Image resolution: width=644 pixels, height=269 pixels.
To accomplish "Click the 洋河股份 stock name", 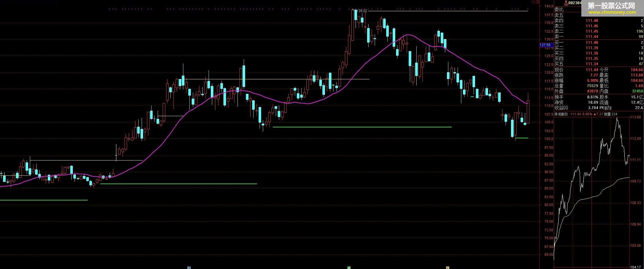I will pos(561,114).
